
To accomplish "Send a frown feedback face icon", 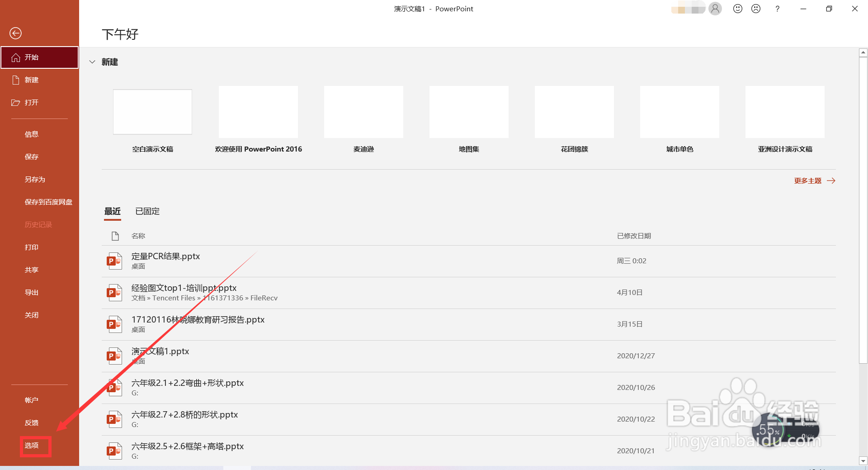I will coord(756,9).
